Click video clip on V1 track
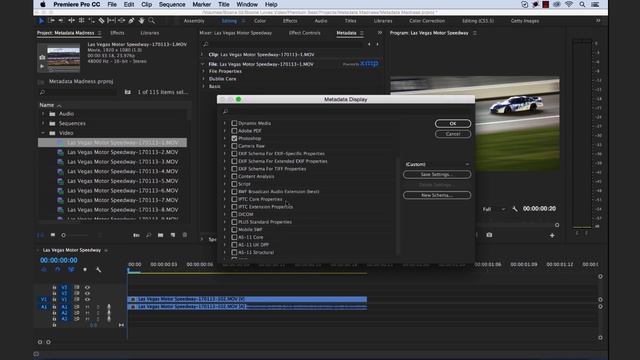640x360 pixels. 247,299
